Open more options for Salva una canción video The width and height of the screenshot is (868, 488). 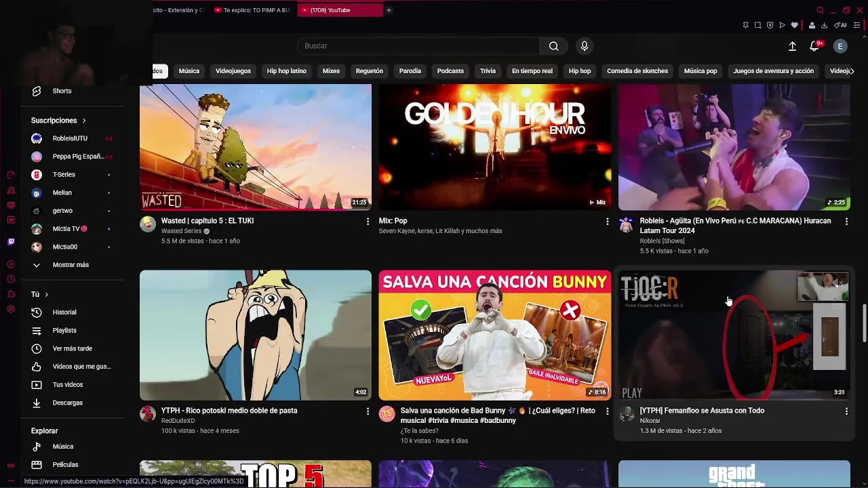pos(607,411)
